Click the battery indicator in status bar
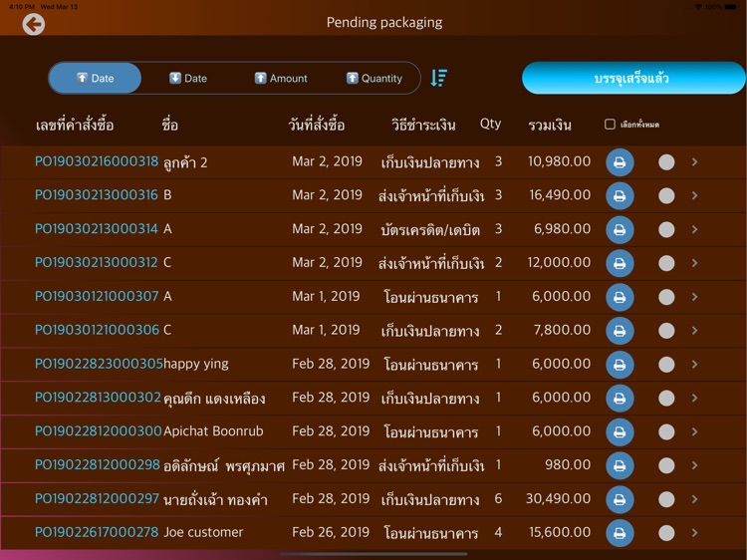747x560 pixels. (x=730, y=7)
